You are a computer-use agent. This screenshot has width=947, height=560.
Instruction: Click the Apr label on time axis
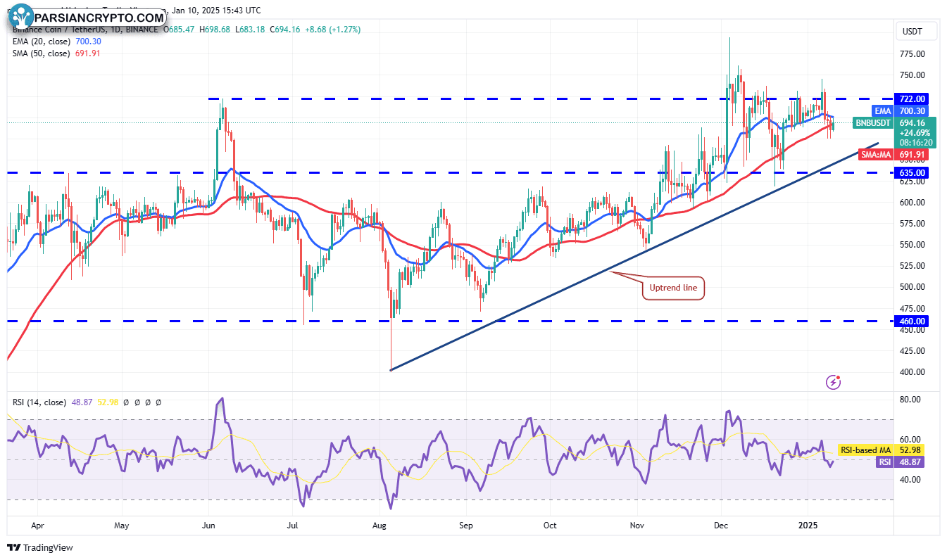38,525
